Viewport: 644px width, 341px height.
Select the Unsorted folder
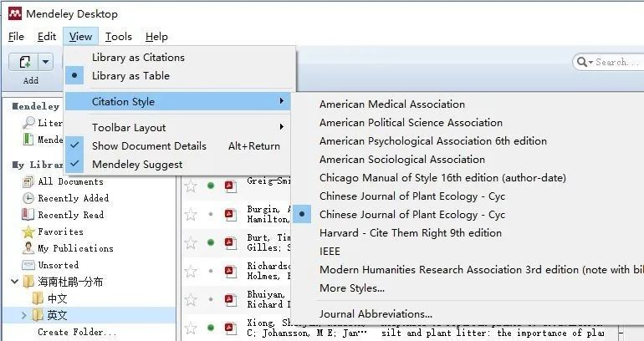[x=50, y=265]
